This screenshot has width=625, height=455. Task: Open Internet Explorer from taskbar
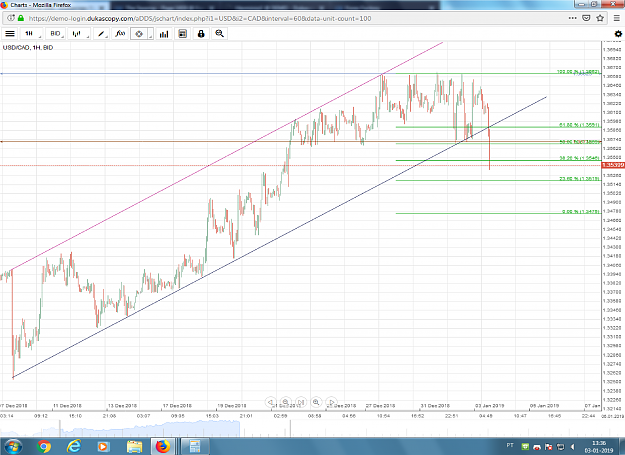point(74,447)
